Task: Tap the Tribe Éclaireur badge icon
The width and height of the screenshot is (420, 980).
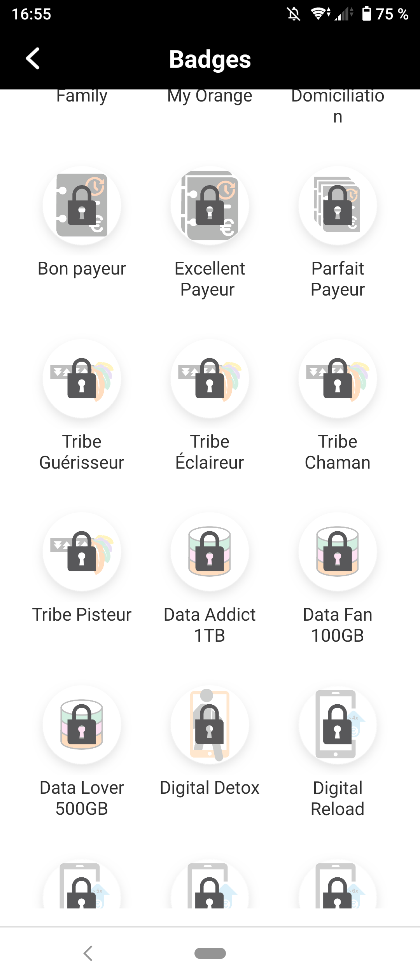Action: [x=210, y=378]
